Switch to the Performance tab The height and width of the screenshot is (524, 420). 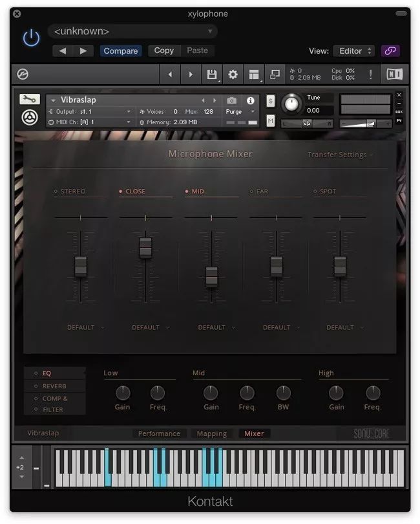click(x=159, y=433)
